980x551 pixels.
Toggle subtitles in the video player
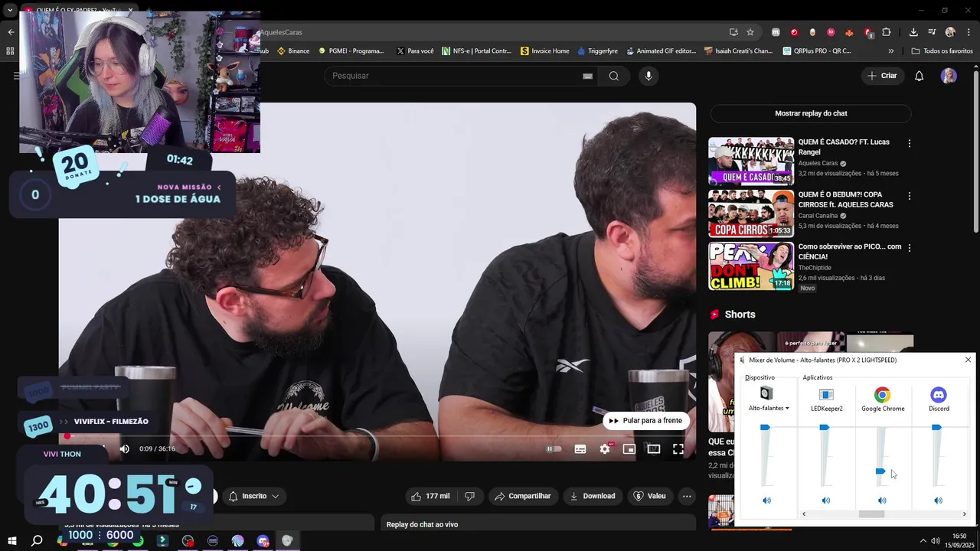point(580,449)
